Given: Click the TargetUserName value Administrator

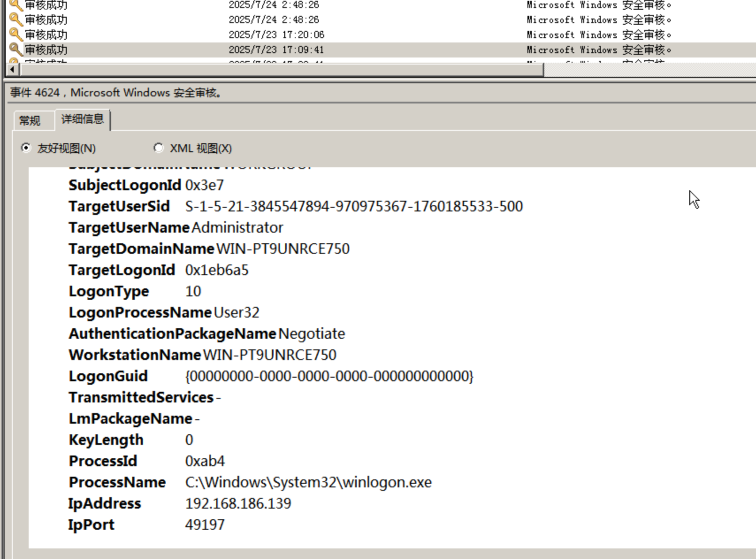Looking at the screenshot, I should [237, 227].
